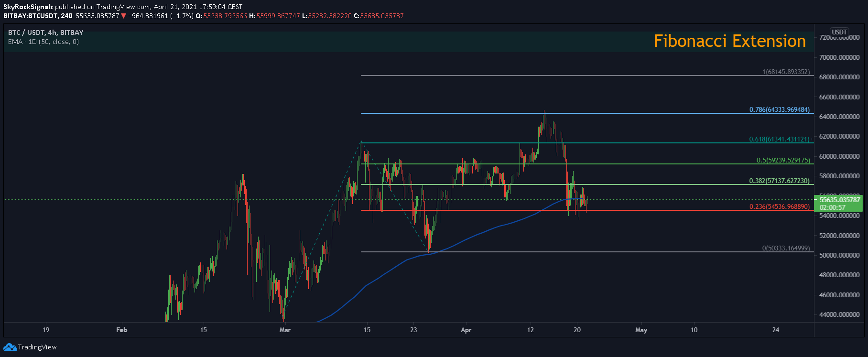The width and height of the screenshot is (868, 357).
Task: Open the USDT currency selector on price axis
Action: click(839, 32)
